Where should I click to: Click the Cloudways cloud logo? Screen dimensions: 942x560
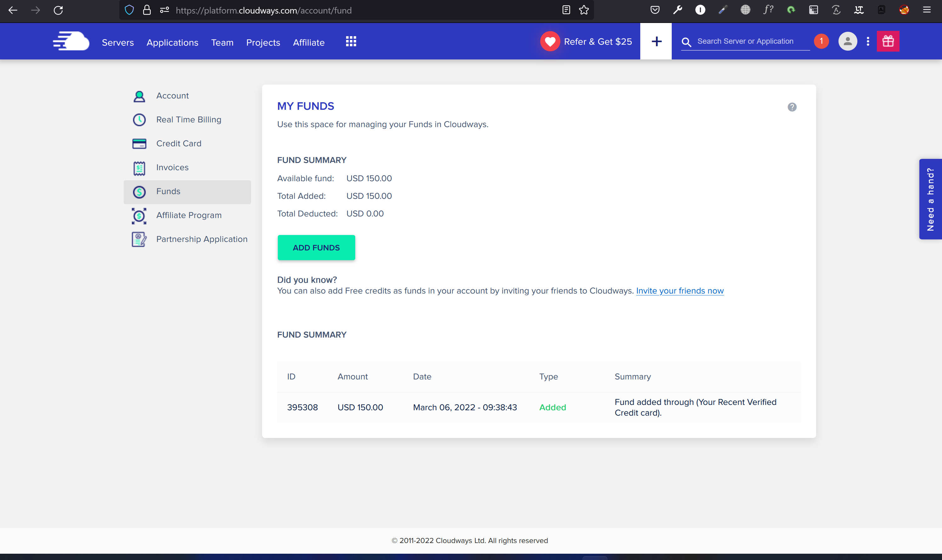pyautogui.click(x=71, y=41)
